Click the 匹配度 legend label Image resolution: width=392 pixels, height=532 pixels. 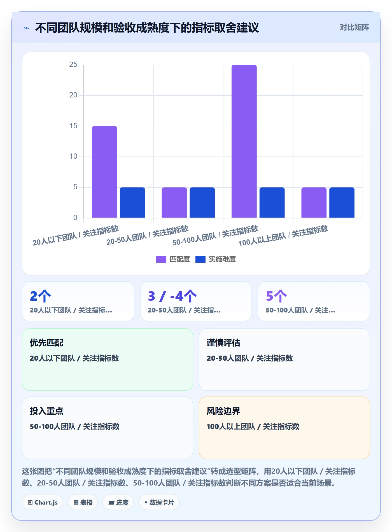180,259
